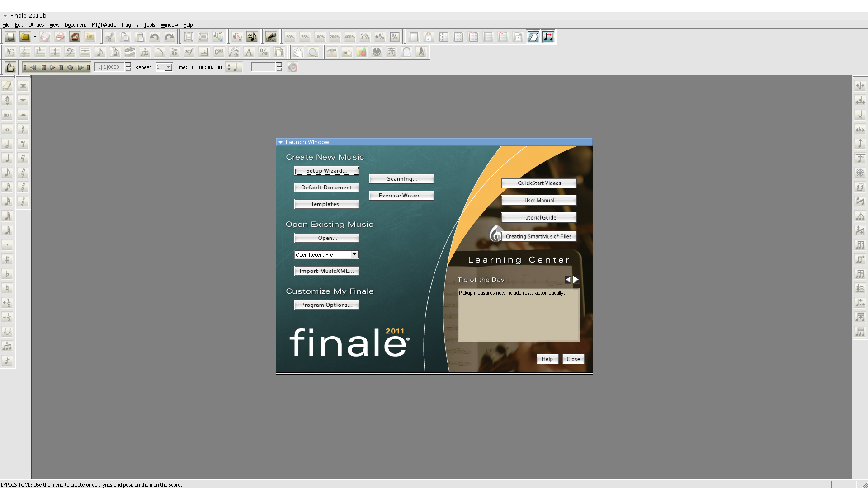This screenshot has height=488, width=868.
Task: Select the treble Clef tool icon
Action: (x=25, y=52)
